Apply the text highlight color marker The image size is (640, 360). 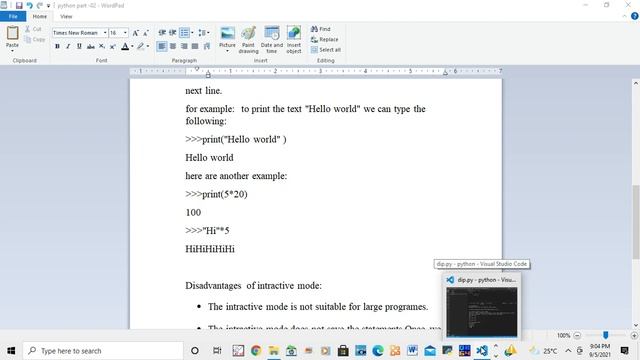(x=140, y=46)
